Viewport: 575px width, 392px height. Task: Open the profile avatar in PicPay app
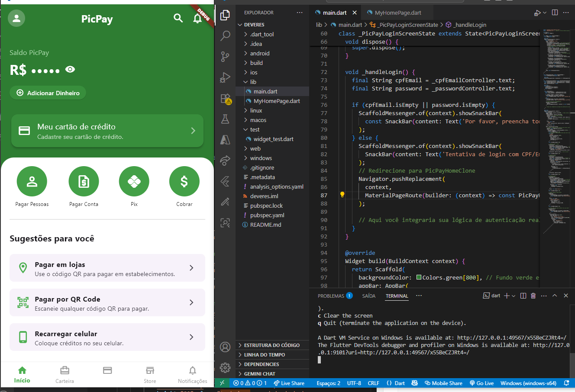16,19
